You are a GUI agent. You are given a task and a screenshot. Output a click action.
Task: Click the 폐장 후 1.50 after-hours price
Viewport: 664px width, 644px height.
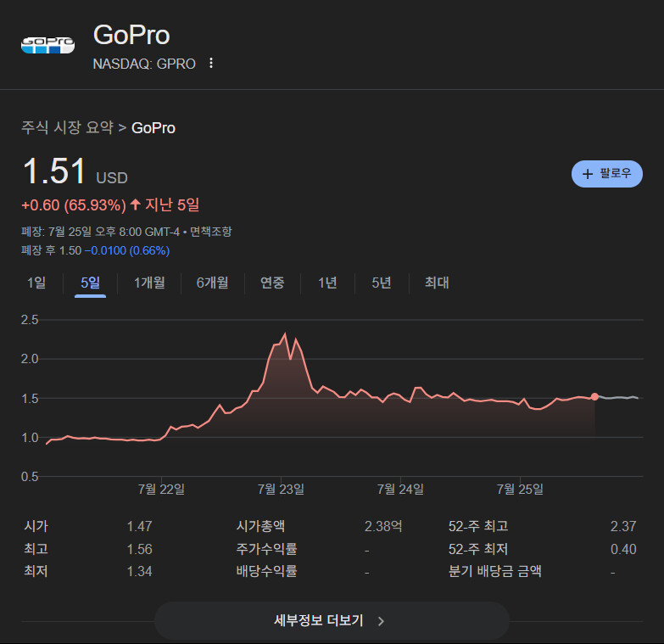point(51,250)
